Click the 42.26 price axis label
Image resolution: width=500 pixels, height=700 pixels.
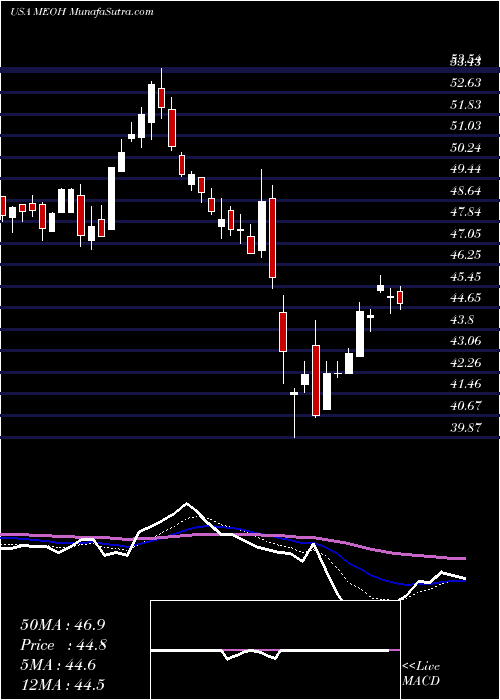466,363
